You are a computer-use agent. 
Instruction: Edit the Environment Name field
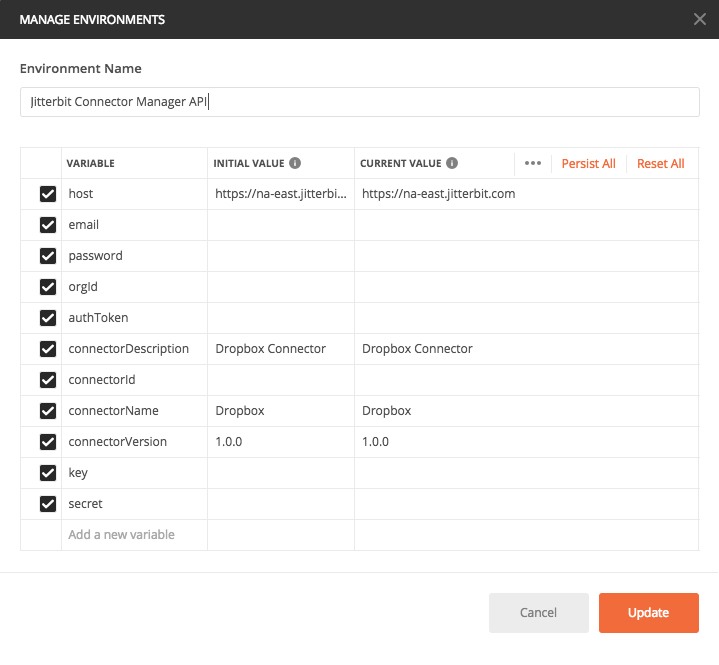pos(359,102)
